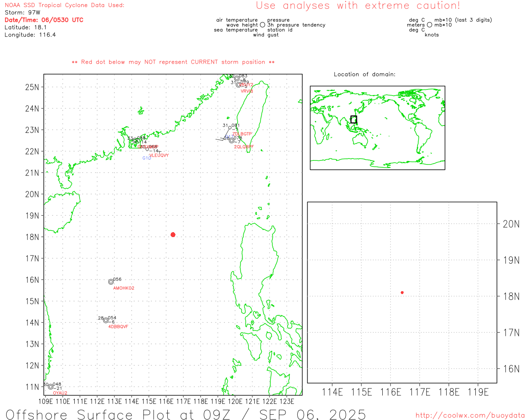The image size is (525, 420).
Task: Click the 'air temperature' legend label
Action: [237, 20]
